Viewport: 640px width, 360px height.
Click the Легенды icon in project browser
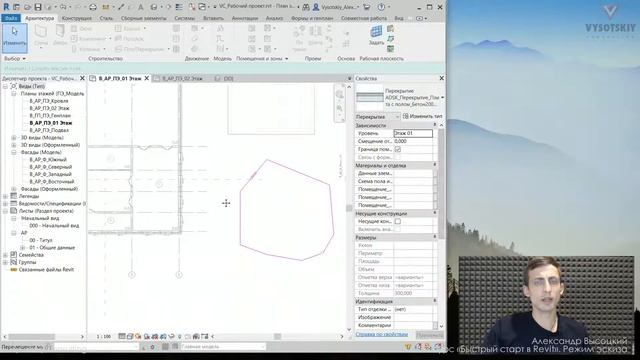click(x=13, y=196)
